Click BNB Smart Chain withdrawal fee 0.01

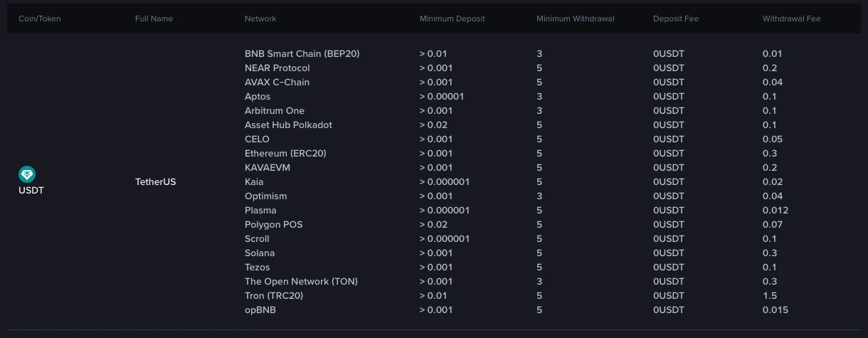click(x=773, y=54)
